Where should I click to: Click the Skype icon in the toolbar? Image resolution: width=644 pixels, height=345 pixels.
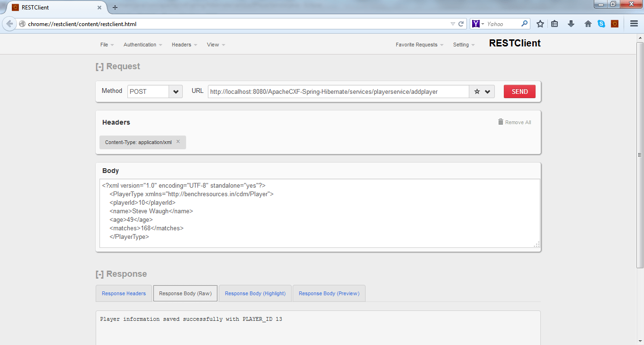tap(601, 23)
